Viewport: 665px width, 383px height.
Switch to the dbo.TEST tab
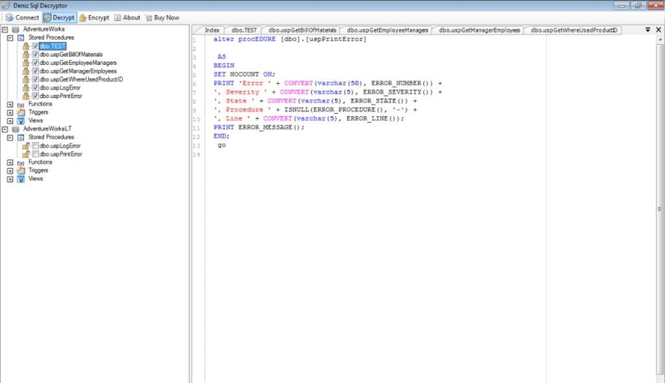click(x=244, y=30)
